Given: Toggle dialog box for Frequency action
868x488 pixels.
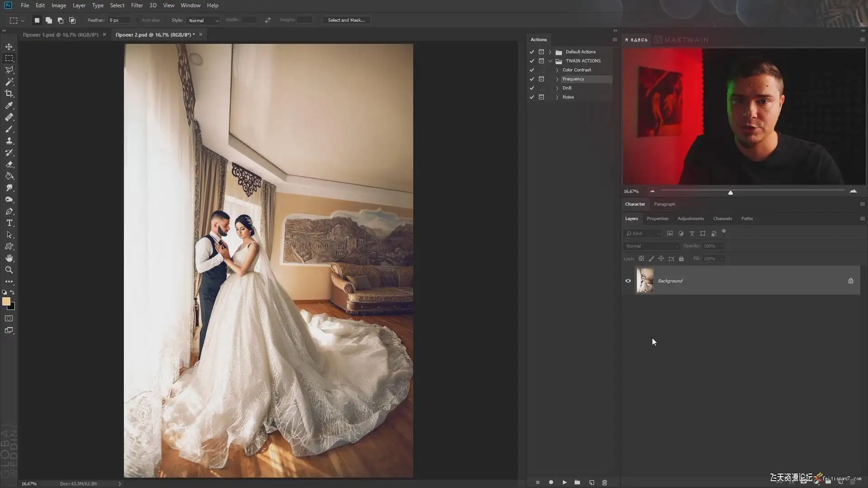Looking at the screenshot, I should (541, 79).
